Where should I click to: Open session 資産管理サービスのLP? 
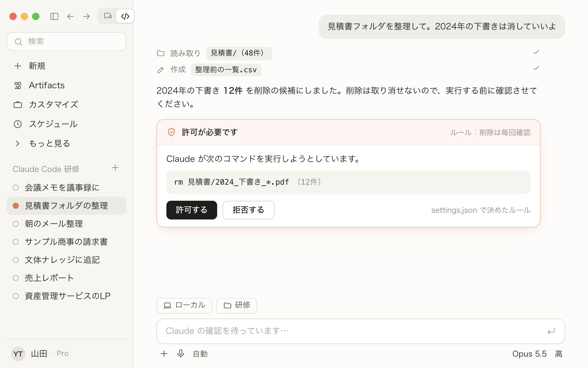[x=66, y=296]
